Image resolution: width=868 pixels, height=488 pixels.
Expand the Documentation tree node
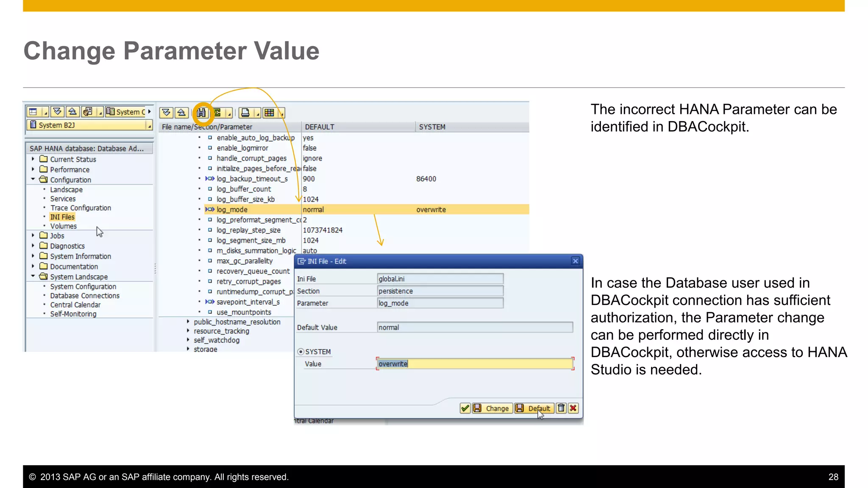coord(33,266)
